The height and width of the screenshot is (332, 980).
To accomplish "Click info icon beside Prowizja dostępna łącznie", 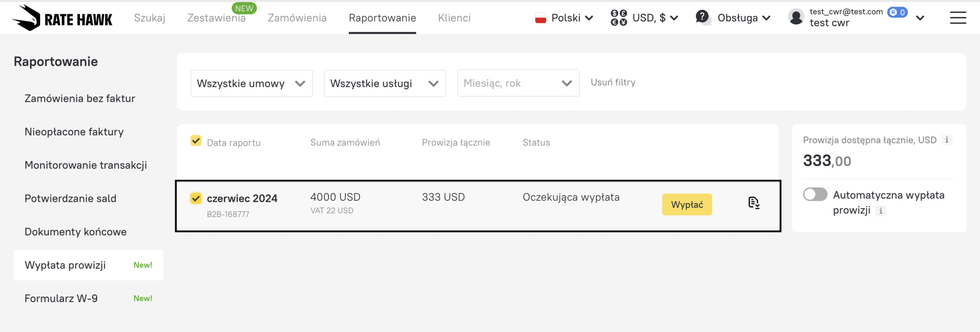I will coord(947,140).
